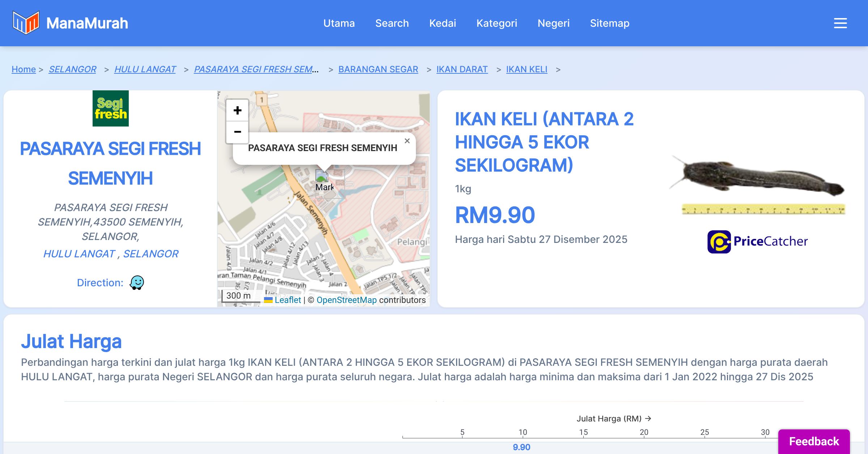Click the Segi Fresh store logo

110,108
